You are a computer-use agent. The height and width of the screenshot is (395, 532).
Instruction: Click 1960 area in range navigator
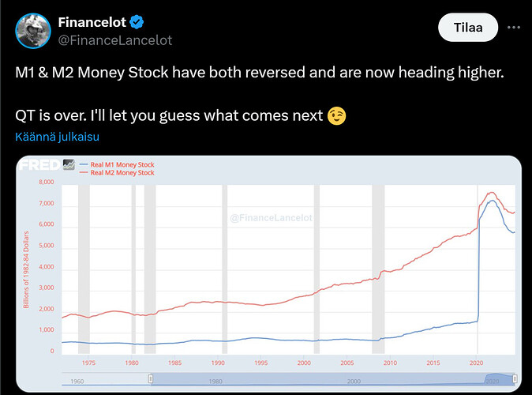point(77,381)
